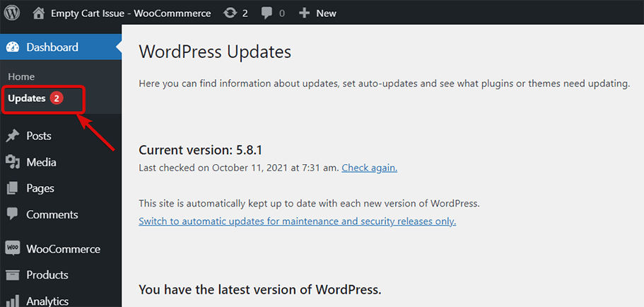Click the updates refresh icon in admin bar
644x307 pixels.
pyautogui.click(x=230, y=13)
